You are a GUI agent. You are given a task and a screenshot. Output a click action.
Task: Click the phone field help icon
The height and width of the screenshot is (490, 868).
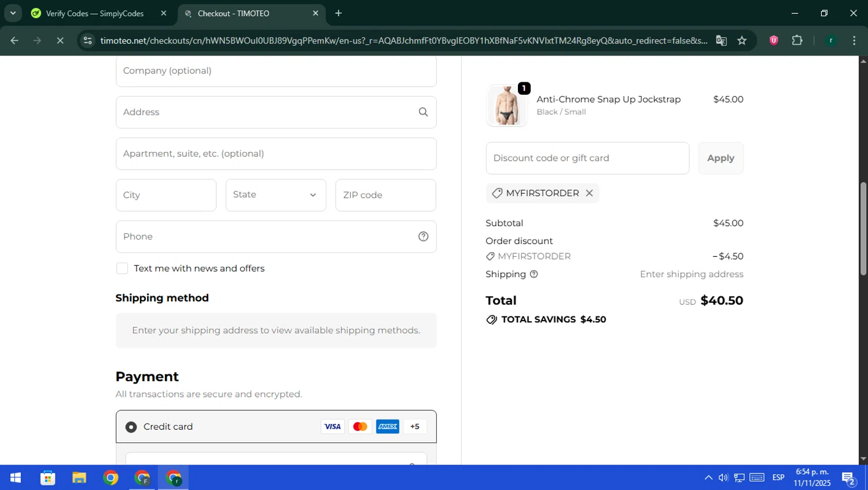[423, 237]
